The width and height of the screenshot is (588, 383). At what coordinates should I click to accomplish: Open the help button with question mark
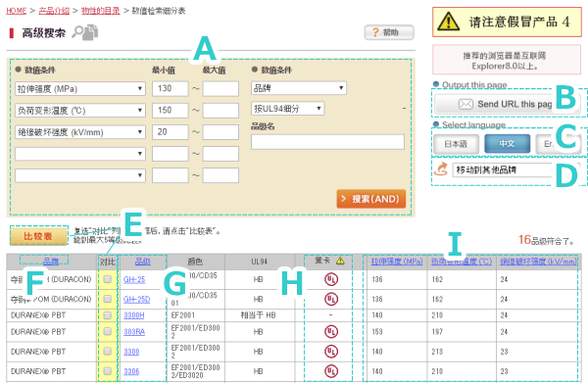click(x=389, y=32)
